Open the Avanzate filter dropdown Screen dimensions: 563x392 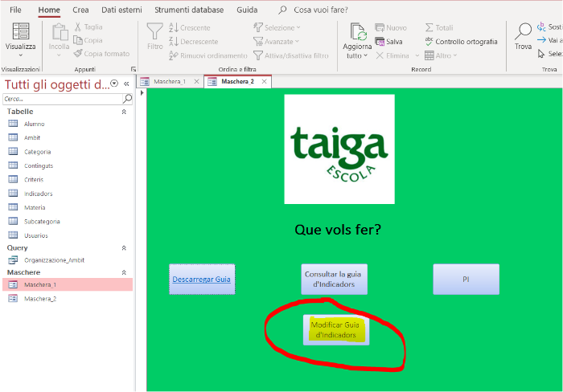coord(276,42)
